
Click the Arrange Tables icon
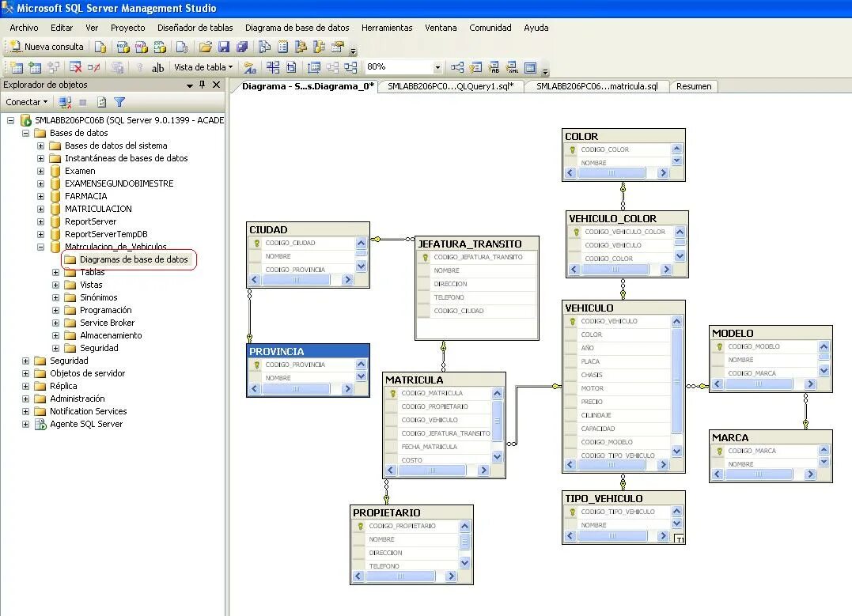coord(350,67)
